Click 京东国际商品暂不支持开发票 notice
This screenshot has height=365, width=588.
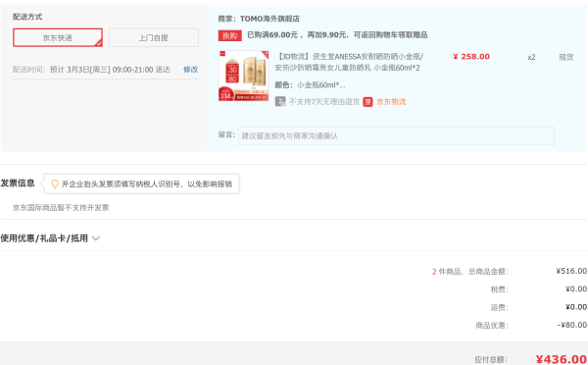pyautogui.click(x=61, y=208)
